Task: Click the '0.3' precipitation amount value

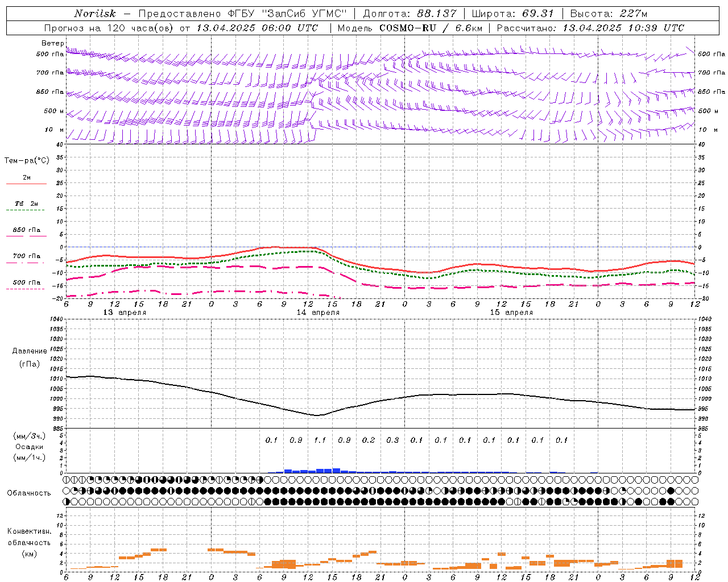Action: (x=392, y=440)
